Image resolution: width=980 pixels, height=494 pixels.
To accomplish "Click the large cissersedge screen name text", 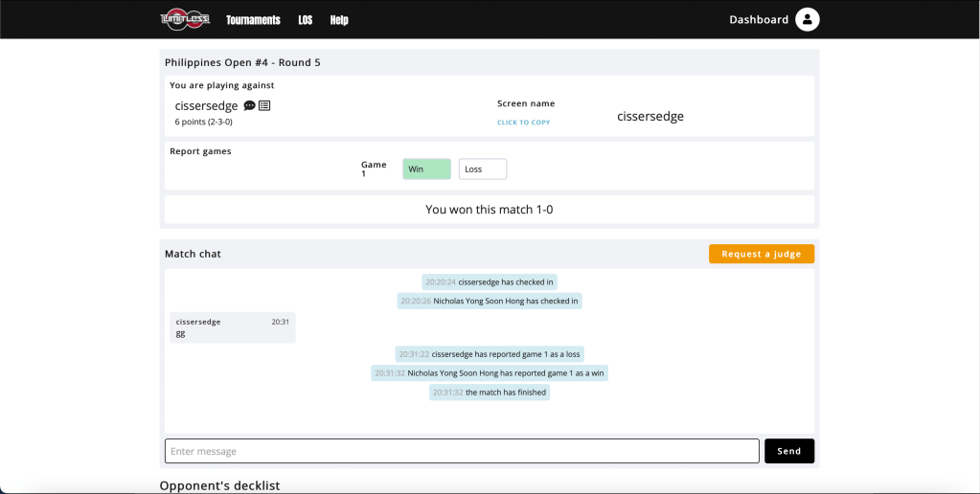I will coord(650,117).
